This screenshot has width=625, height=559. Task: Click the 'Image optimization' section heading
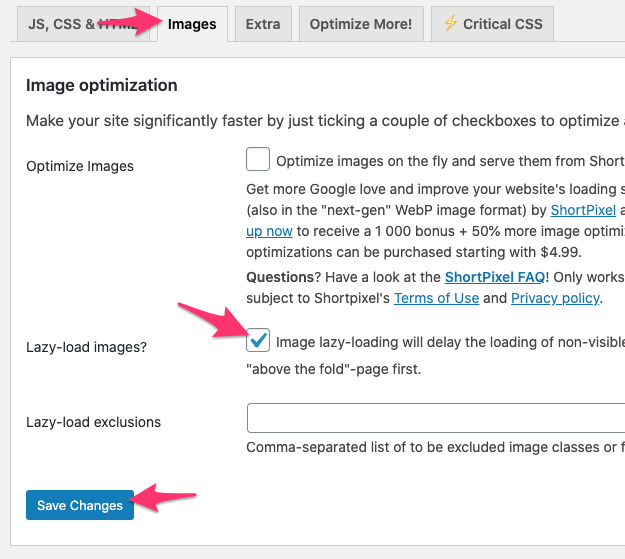[x=102, y=85]
